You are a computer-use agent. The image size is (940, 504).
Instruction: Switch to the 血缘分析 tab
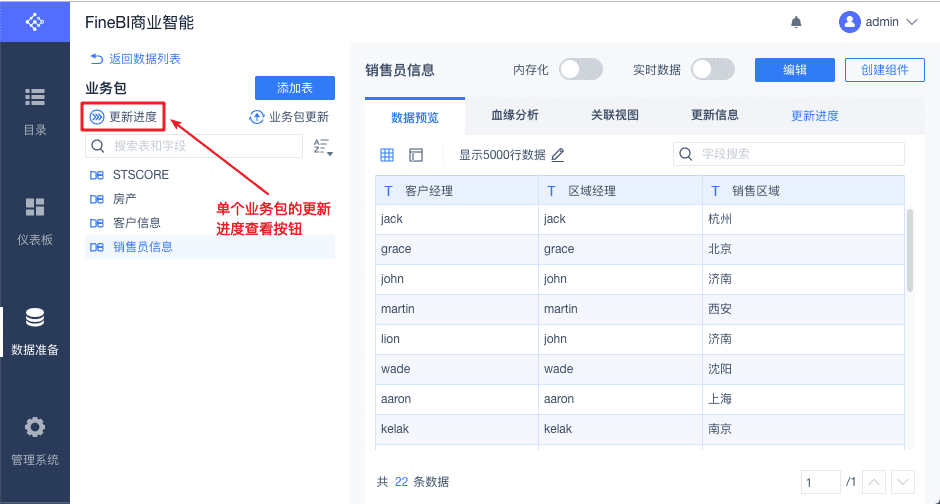tap(515, 115)
